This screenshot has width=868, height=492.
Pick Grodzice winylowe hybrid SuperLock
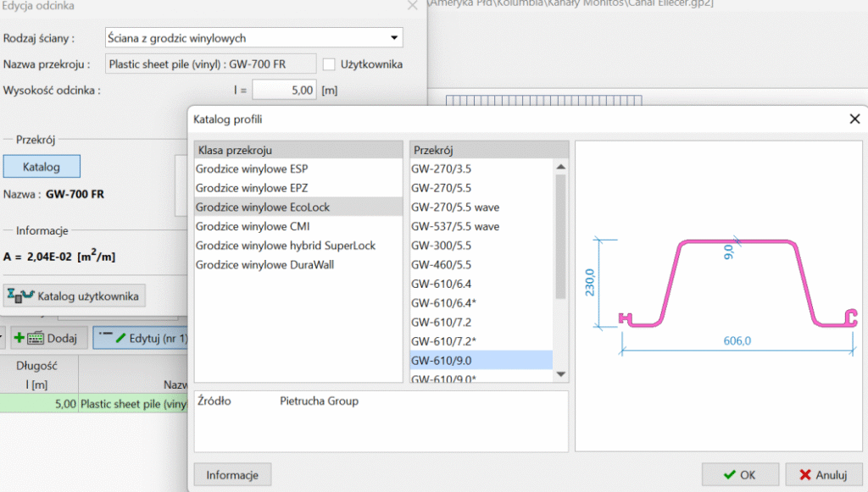click(285, 246)
